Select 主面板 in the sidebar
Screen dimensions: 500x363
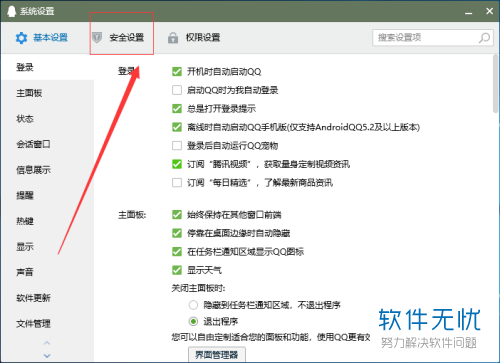tap(47, 93)
